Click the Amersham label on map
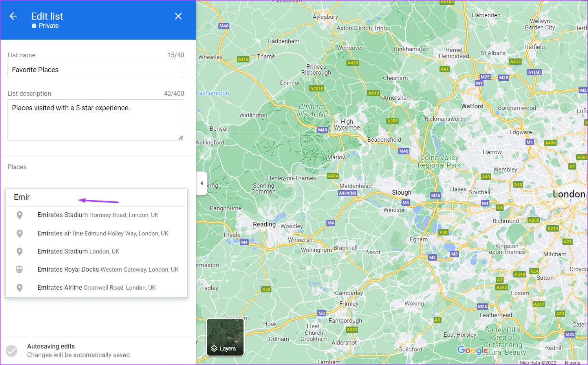Screen dimensions: 588x365 (397, 98)
